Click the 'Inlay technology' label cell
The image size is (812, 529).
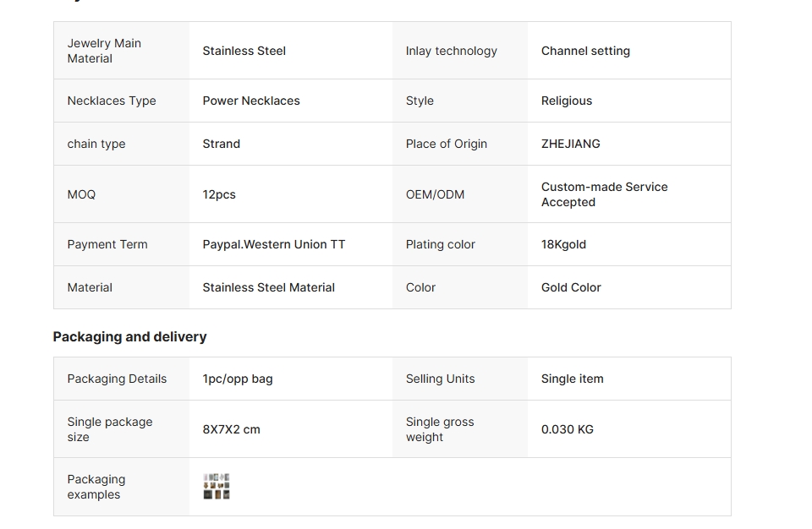pyautogui.click(x=452, y=51)
